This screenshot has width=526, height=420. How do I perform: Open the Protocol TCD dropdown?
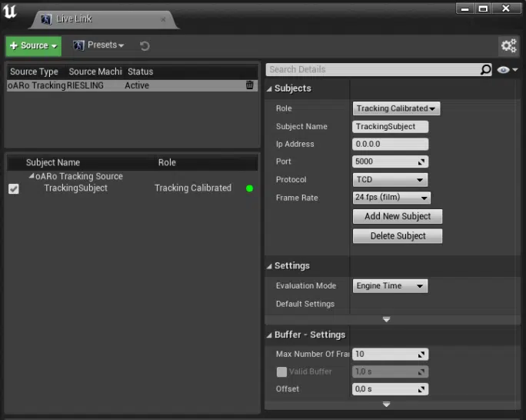point(390,180)
